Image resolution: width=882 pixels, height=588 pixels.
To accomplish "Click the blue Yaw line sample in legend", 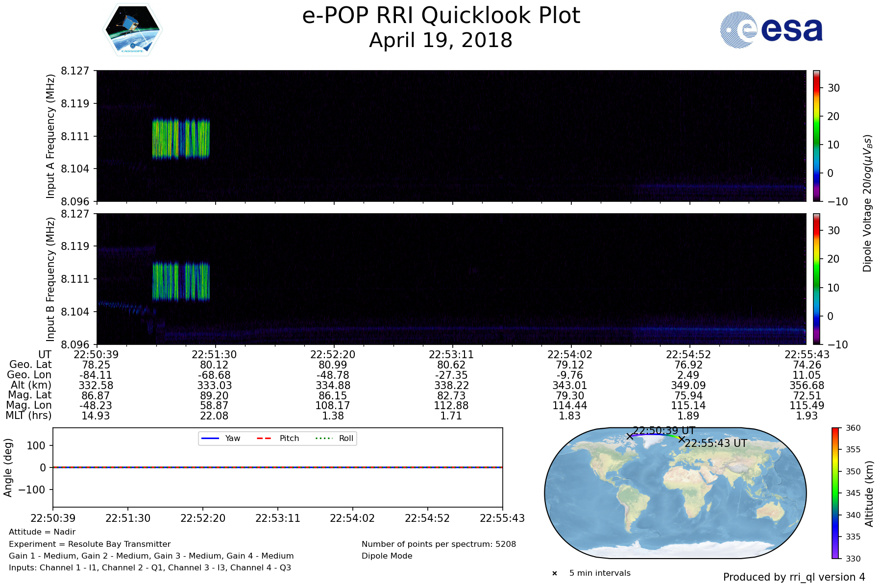I will coord(210,438).
